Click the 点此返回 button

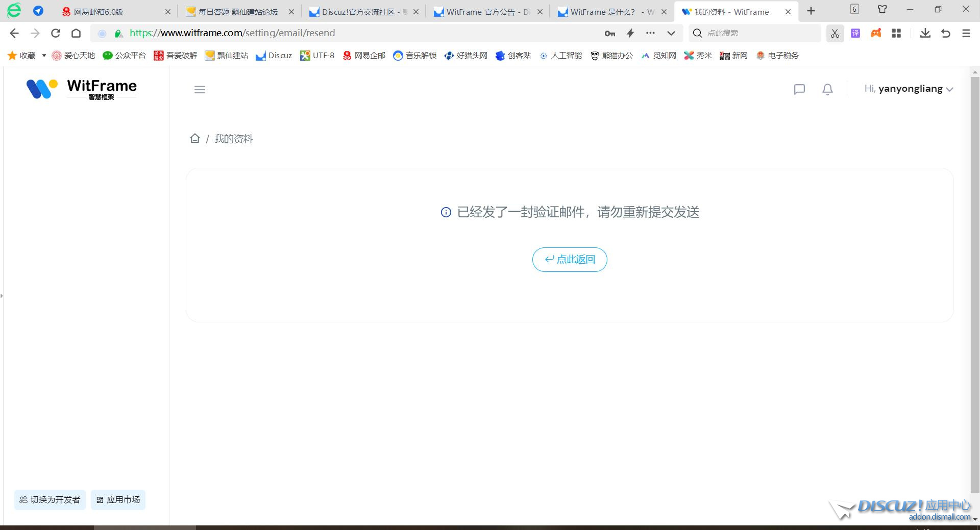570,260
